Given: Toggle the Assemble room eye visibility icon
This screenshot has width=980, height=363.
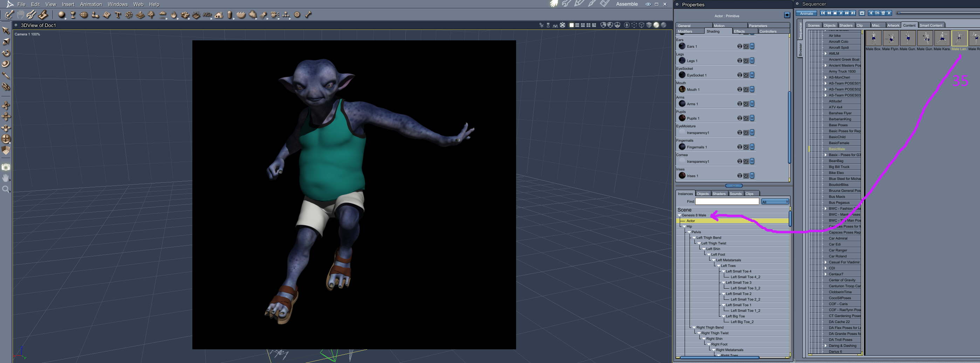Looking at the screenshot, I should (x=648, y=4).
